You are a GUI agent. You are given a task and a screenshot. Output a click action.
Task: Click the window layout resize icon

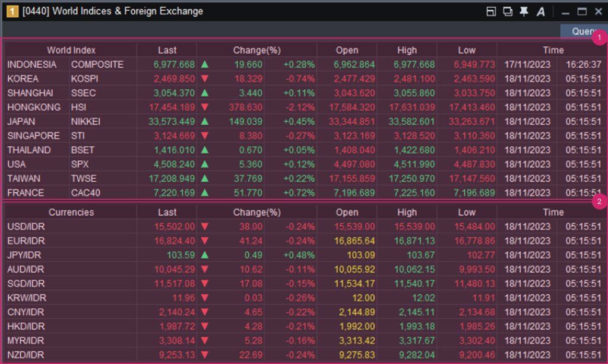click(491, 11)
